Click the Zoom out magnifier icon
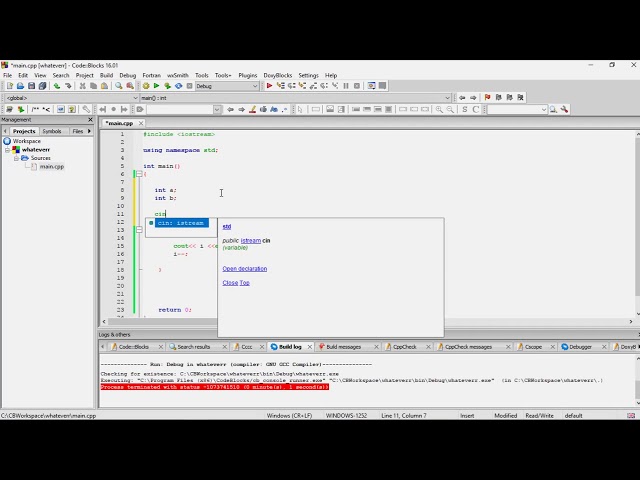This screenshot has width=640, height=480. 450,109
